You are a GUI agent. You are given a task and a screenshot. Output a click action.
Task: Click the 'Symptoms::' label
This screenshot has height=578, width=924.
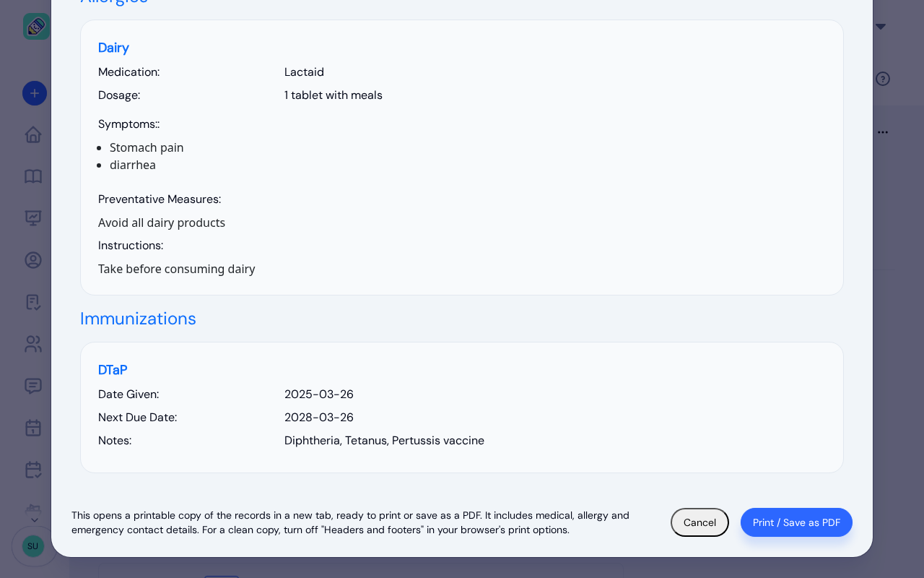[129, 124]
